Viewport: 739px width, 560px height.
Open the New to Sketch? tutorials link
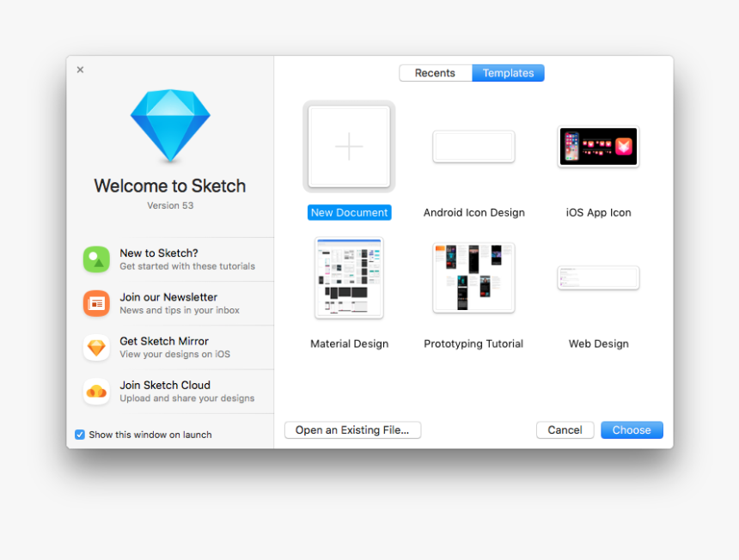159,253
